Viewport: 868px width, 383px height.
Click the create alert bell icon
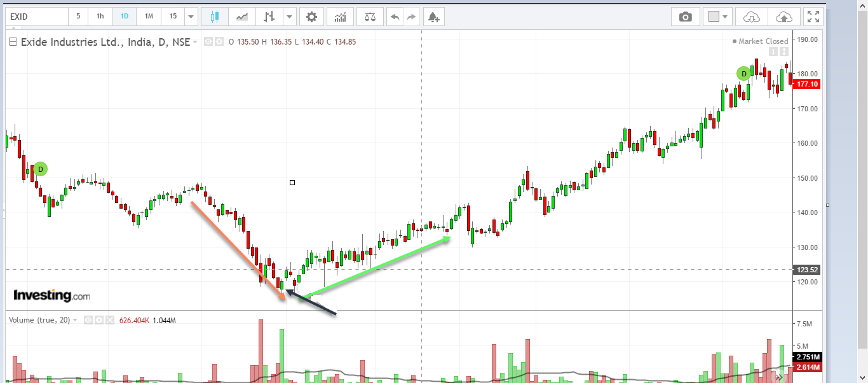(433, 16)
